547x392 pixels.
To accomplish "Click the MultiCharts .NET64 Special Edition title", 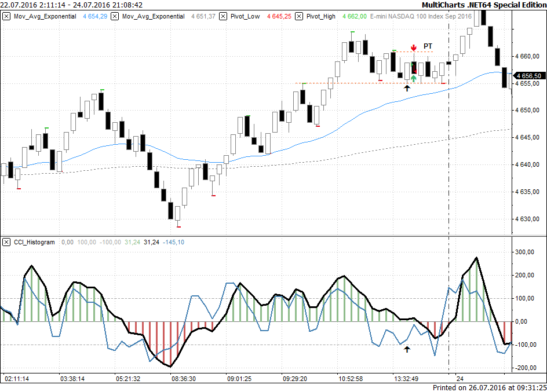I will (484, 5).
